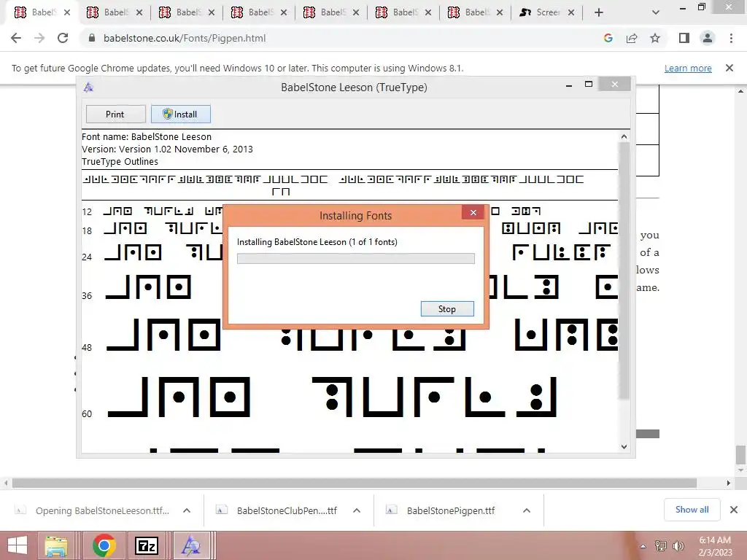Click the browser Back arrow
Screen dimensions: 747x560
click(16, 38)
